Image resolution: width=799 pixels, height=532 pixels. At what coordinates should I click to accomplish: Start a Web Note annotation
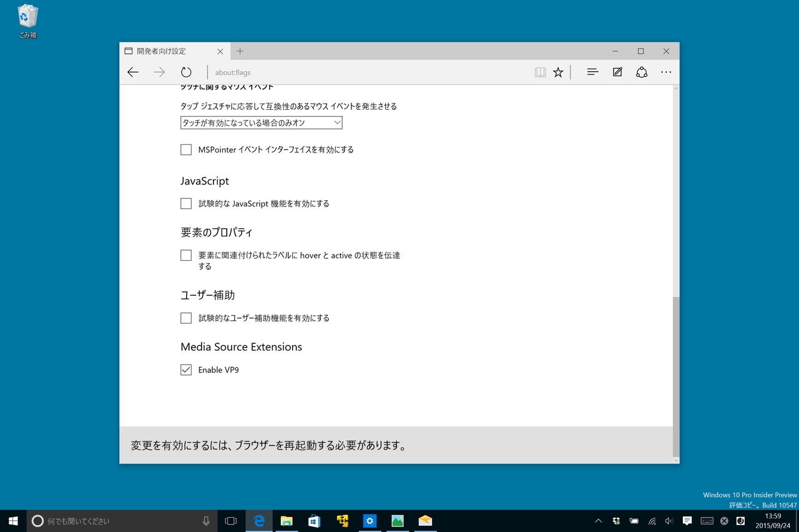coord(617,72)
